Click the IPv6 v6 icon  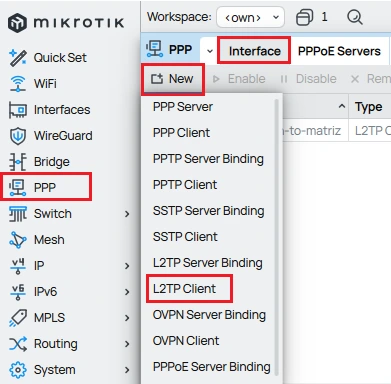tap(18, 292)
